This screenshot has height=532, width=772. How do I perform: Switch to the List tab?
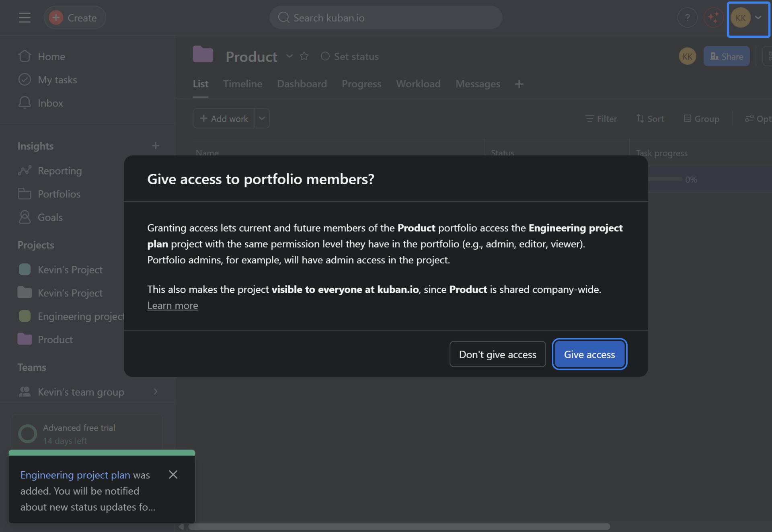pyautogui.click(x=200, y=84)
